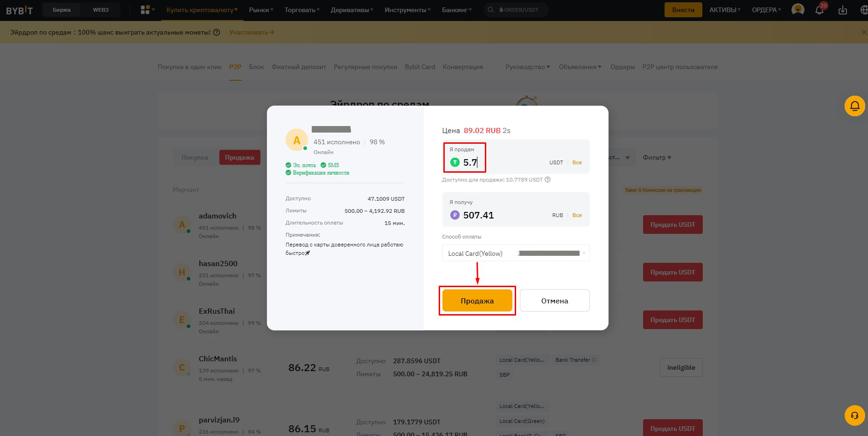The image size is (868, 436).
Task: Click the RUB ruble currency icon
Action: pyautogui.click(x=455, y=215)
